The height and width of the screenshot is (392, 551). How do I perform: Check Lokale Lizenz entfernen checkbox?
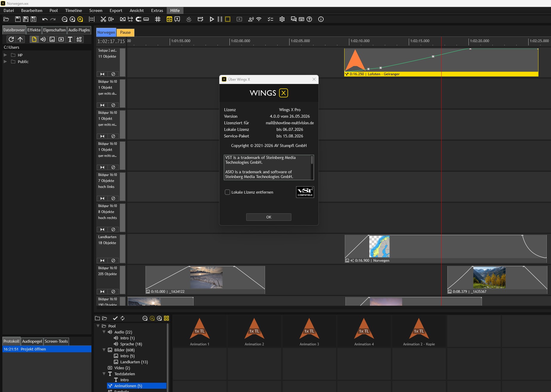(227, 192)
